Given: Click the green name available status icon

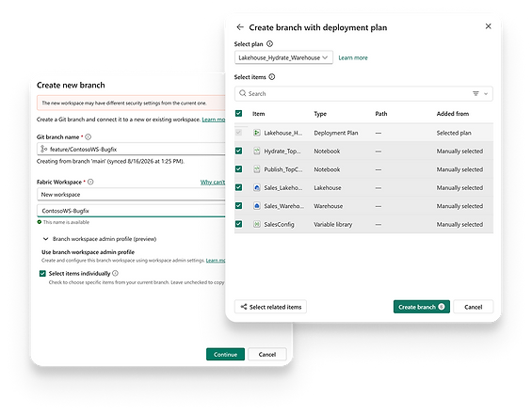Looking at the screenshot, I should point(40,222).
